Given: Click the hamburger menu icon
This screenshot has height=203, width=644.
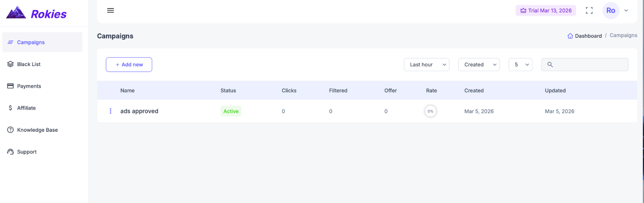Looking at the screenshot, I should pyautogui.click(x=111, y=10).
